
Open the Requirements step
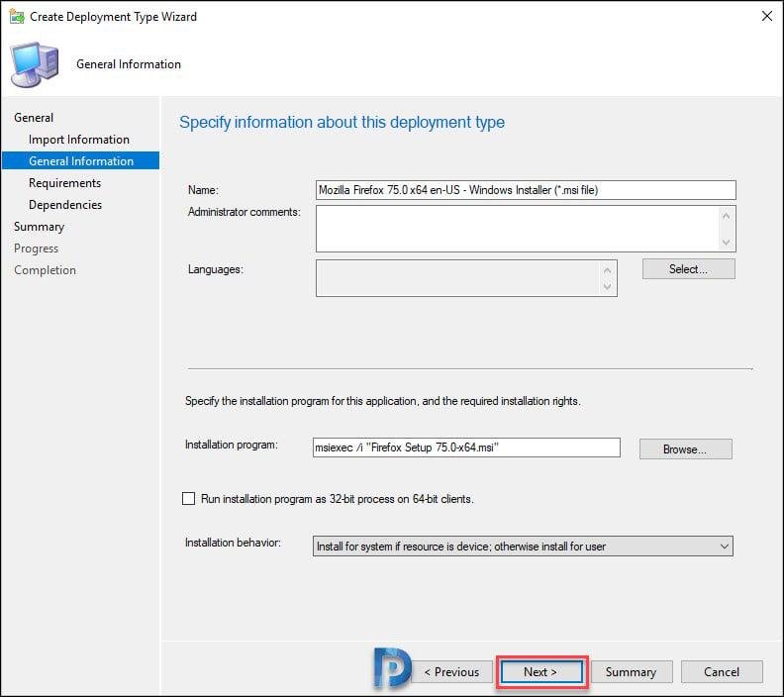(64, 183)
